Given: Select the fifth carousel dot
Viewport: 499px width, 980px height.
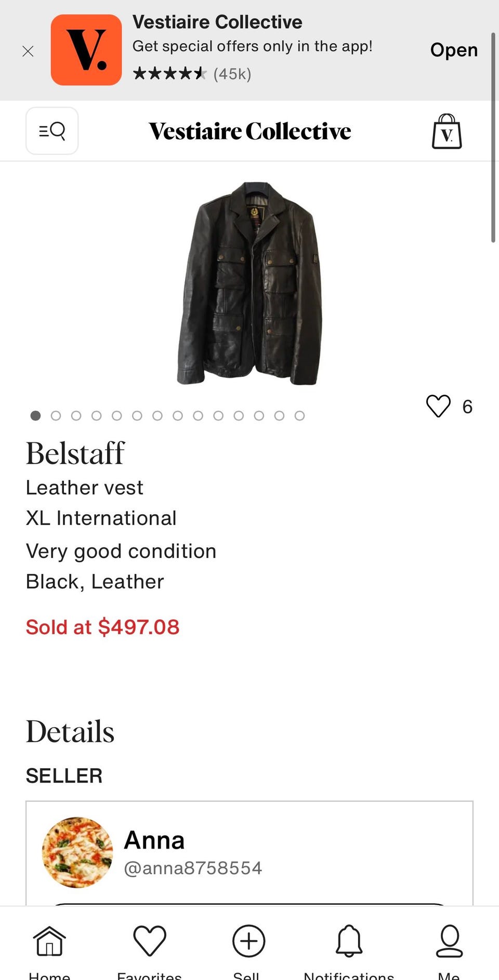Looking at the screenshot, I should tap(116, 415).
